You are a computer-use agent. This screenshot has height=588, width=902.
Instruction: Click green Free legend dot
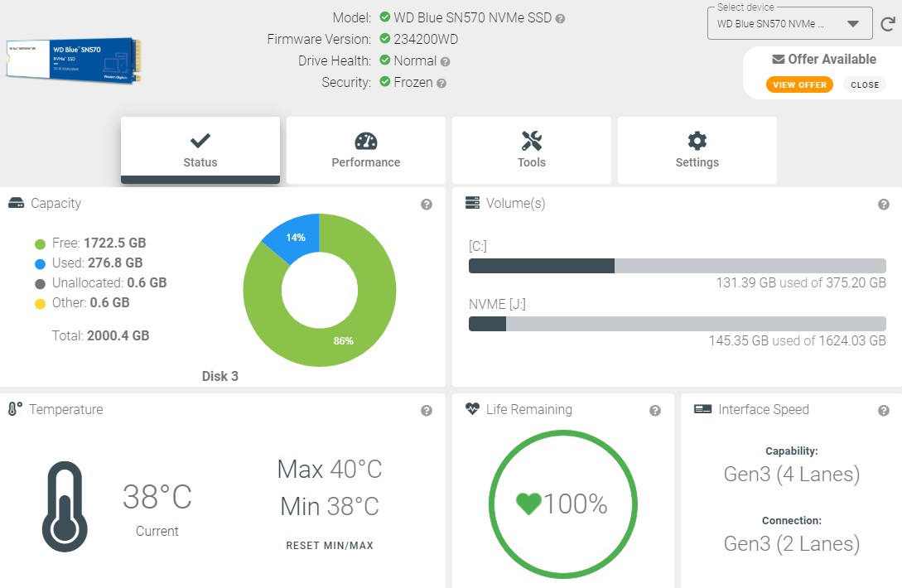tap(41, 244)
